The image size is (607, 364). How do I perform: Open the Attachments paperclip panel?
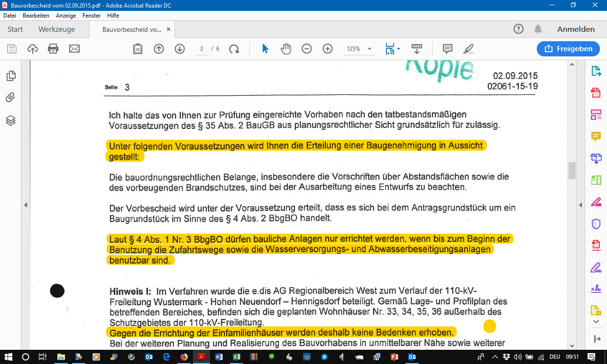point(10,98)
